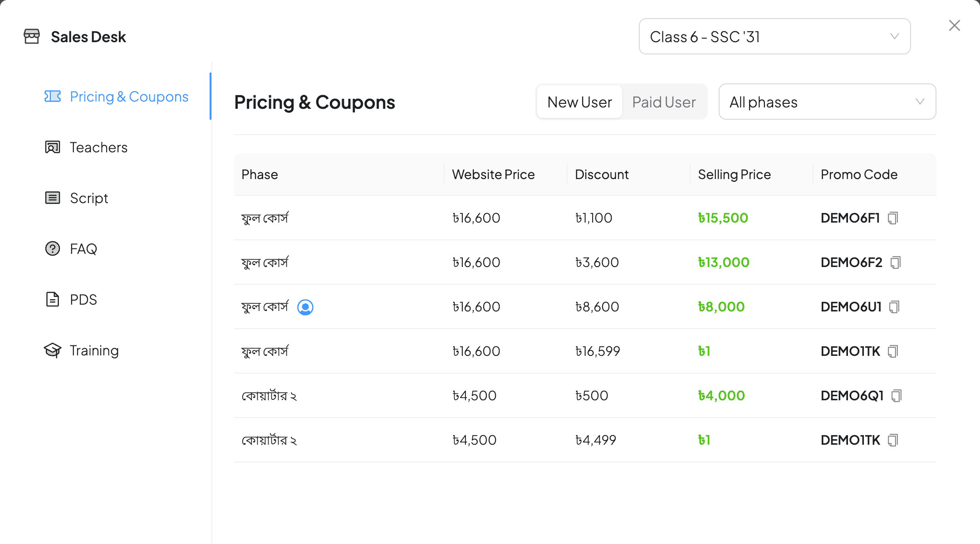Copy the DEMO6F2 promo code
Screen dimensions: 980x544
[x=896, y=262]
